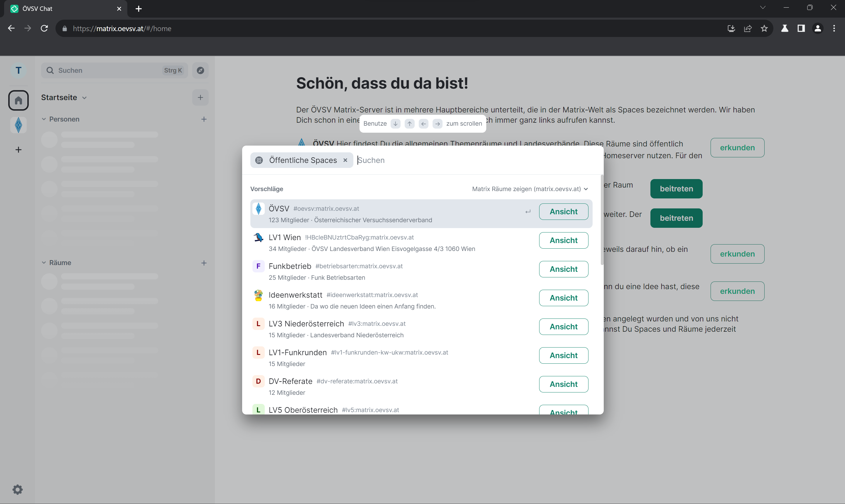The height and width of the screenshot is (504, 845).
Task: Click the first erkunden button for ÖVSV
Action: tap(737, 148)
